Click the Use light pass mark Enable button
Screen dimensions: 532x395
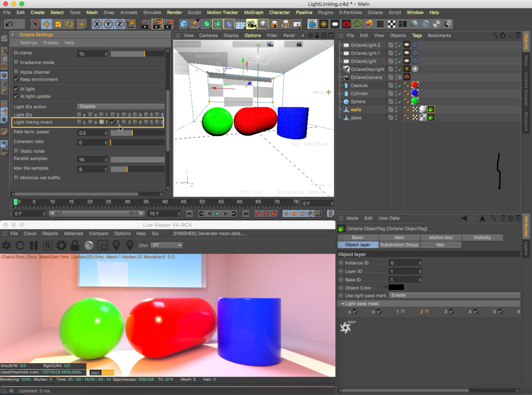click(x=454, y=295)
